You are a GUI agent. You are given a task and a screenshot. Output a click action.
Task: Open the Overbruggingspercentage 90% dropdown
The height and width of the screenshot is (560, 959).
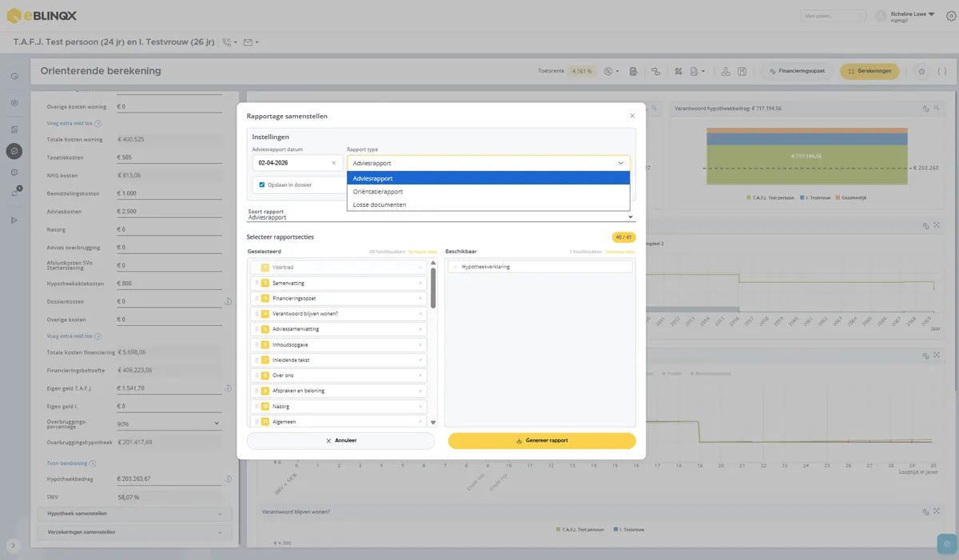point(169,423)
